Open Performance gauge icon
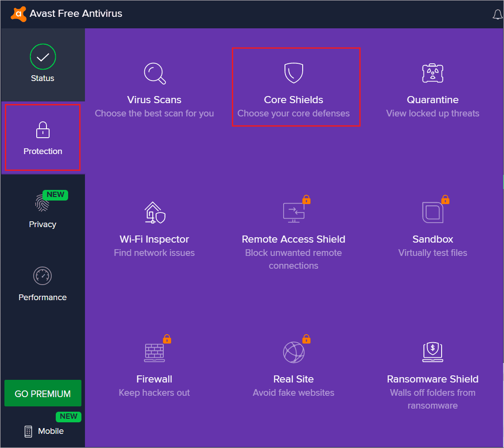The image size is (504, 448). pos(42,276)
